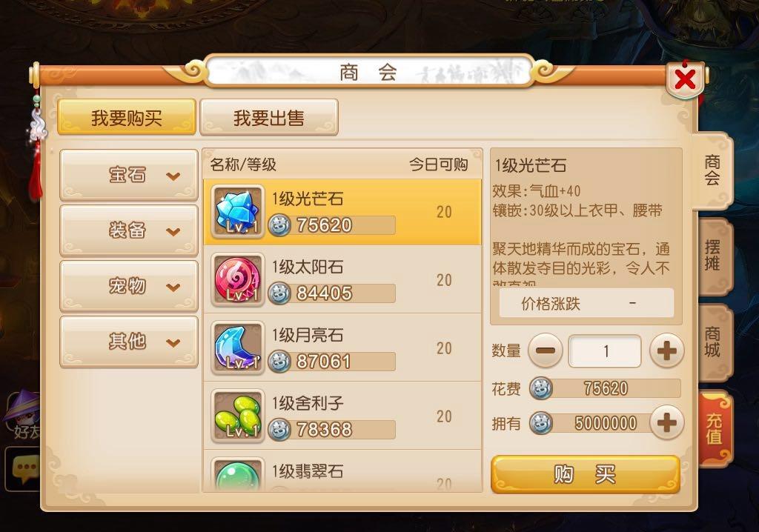Select the 1级光芒石 blue crystal icon

pyautogui.click(x=238, y=212)
